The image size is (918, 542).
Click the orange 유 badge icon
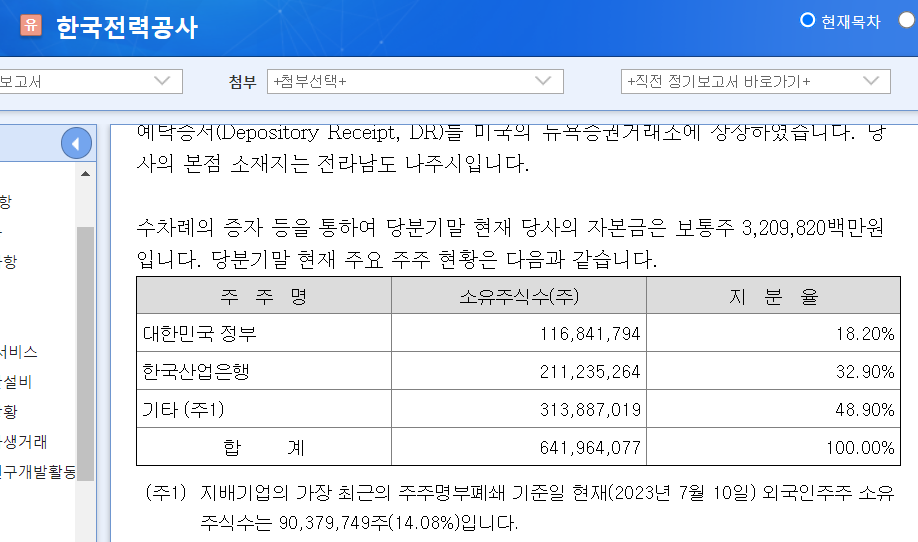(31, 25)
